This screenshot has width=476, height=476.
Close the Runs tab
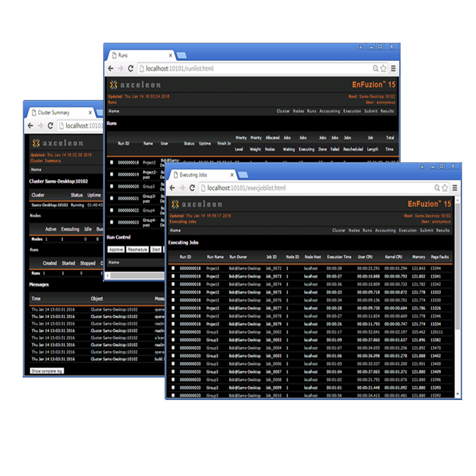click(170, 55)
